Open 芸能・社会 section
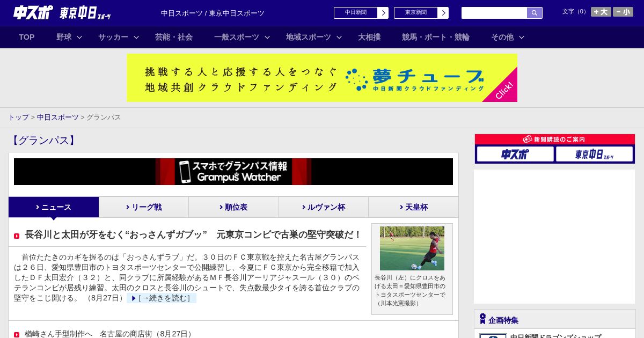The width and height of the screenshot is (644, 338). click(x=174, y=37)
